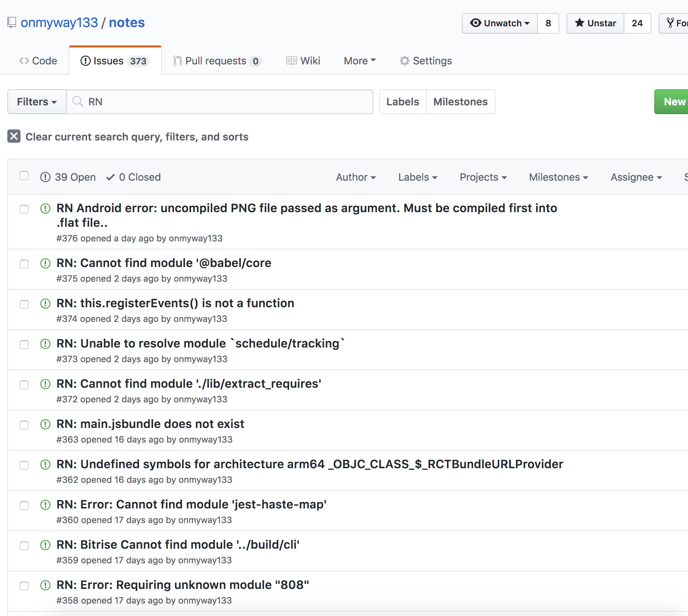The width and height of the screenshot is (688, 616).
Task: Switch to the Code tab
Action: (x=38, y=61)
